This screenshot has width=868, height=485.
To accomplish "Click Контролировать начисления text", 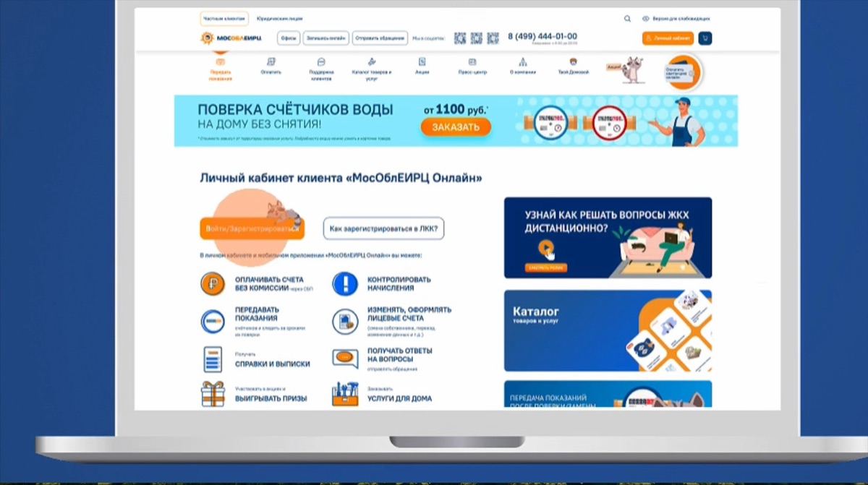I will (399, 283).
